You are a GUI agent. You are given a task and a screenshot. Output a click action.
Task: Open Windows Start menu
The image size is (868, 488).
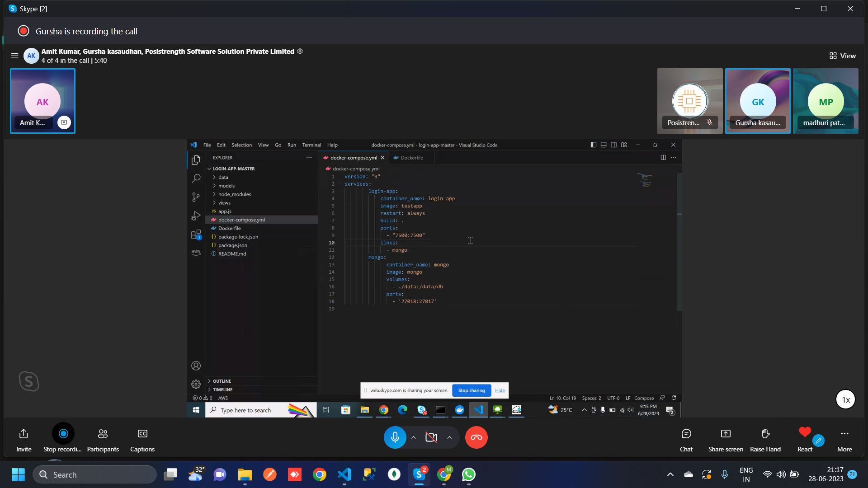[18, 474]
